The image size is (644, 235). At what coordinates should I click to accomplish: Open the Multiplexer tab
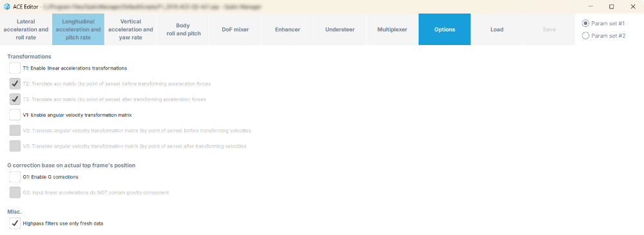[392, 29]
